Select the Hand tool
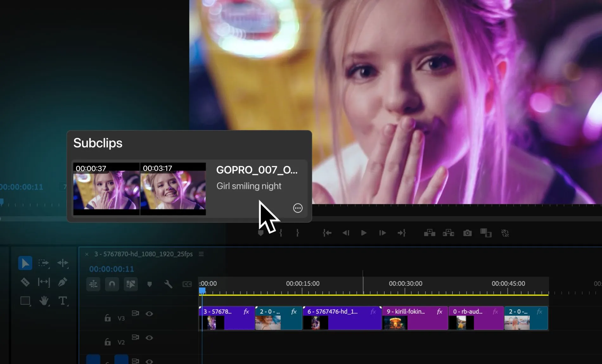The width and height of the screenshot is (602, 364). tap(44, 301)
